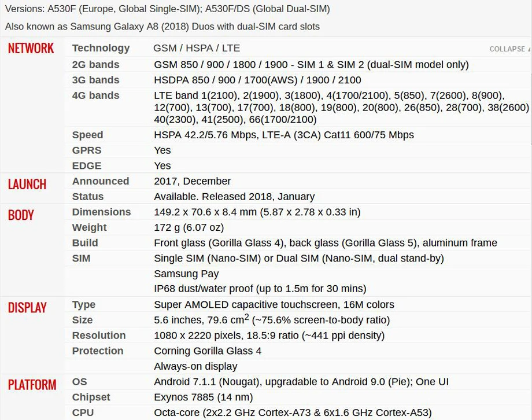Select the 'GSM / HSPA / LTE' value

tap(197, 48)
